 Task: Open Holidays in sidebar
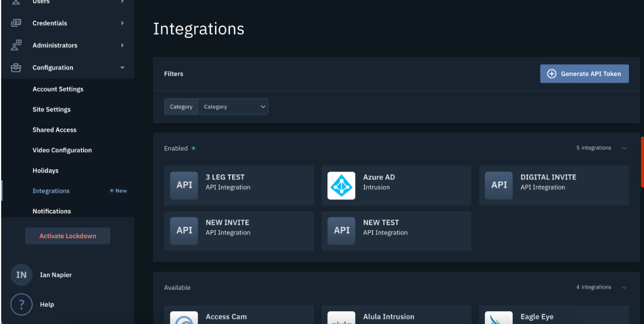pyautogui.click(x=46, y=170)
